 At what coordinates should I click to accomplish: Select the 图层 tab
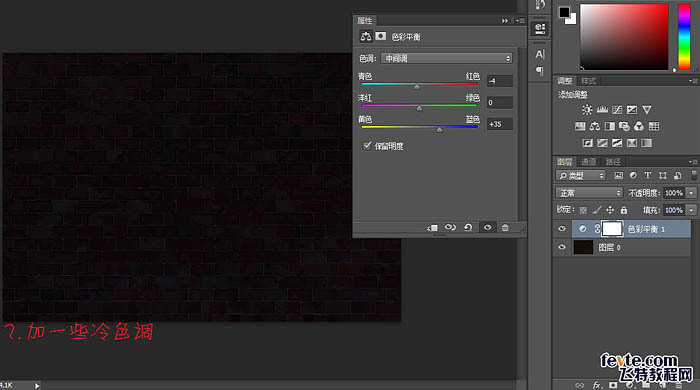[565, 162]
